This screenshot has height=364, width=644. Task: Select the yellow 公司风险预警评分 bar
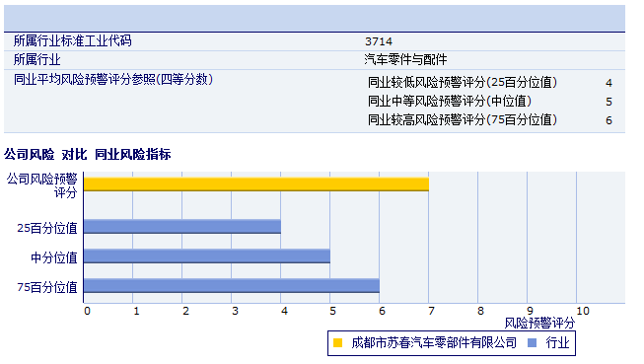pos(256,184)
